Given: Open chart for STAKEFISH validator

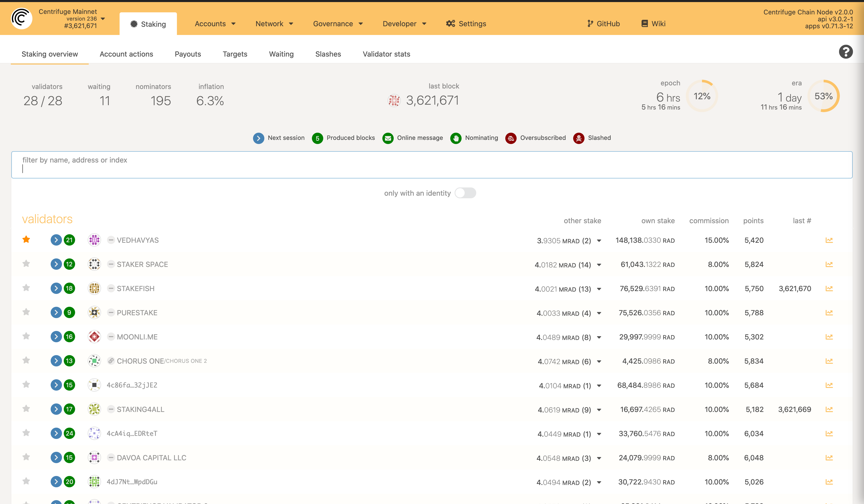Looking at the screenshot, I should 829,288.
